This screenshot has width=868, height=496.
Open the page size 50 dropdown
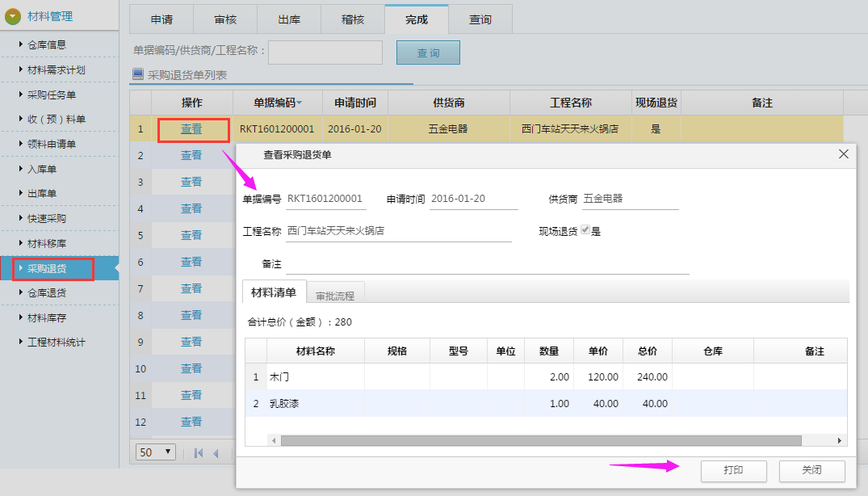[x=156, y=452]
